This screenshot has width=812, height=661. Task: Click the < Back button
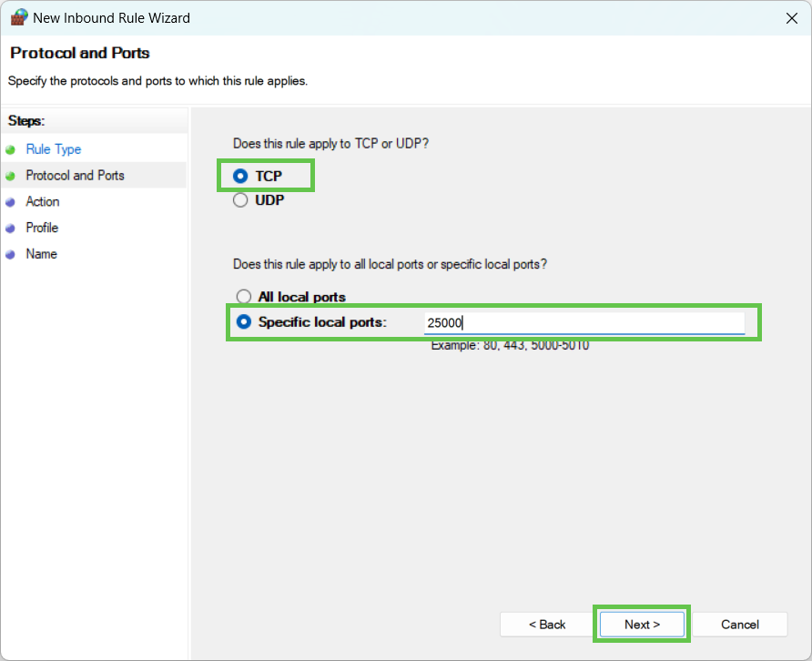point(547,625)
